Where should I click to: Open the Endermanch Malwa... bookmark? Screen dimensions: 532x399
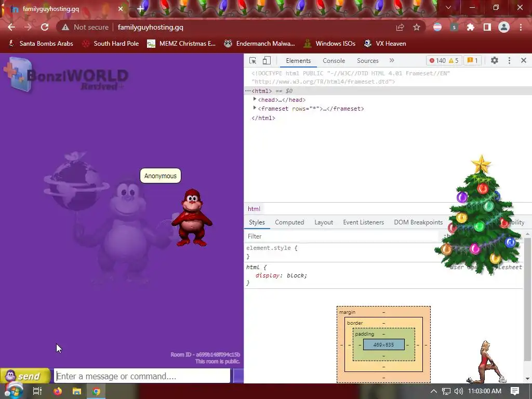click(x=260, y=44)
